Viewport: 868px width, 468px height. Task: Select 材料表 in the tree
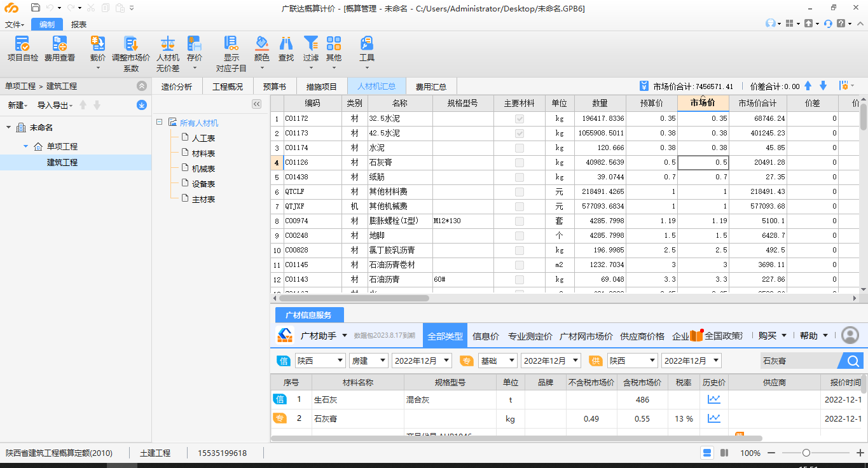203,153
